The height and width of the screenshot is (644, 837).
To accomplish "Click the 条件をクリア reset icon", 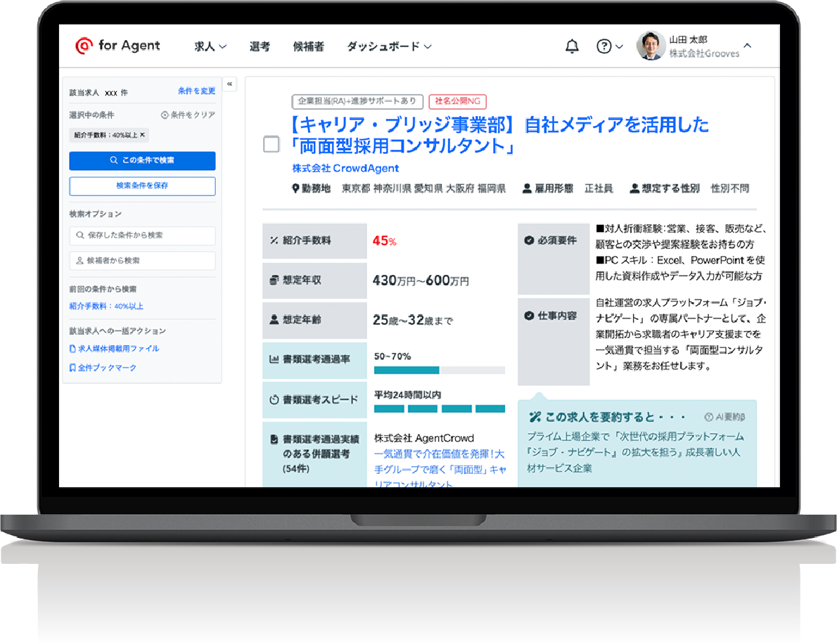I will pos(165,115).
